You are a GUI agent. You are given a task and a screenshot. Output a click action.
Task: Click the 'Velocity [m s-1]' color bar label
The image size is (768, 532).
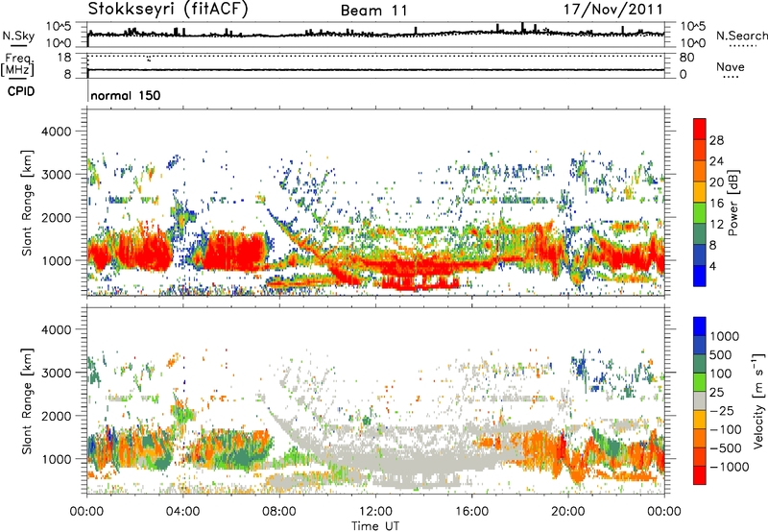(757, 400)
